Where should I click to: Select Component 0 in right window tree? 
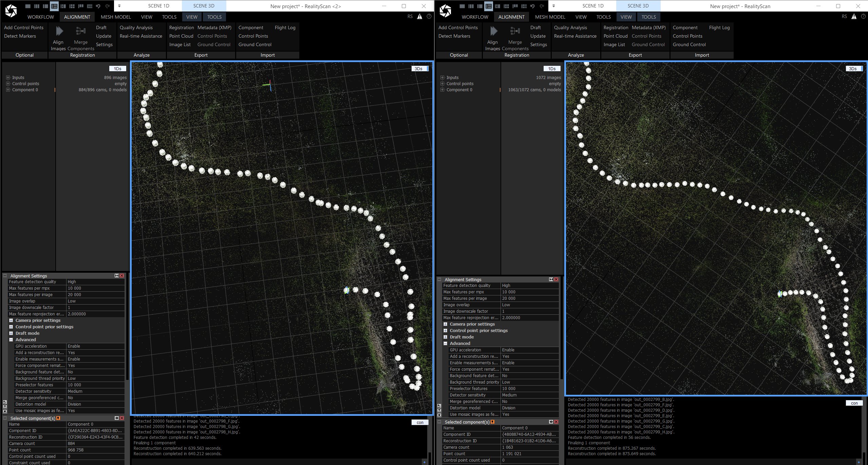pyautogui.click(x=459, y=90)
